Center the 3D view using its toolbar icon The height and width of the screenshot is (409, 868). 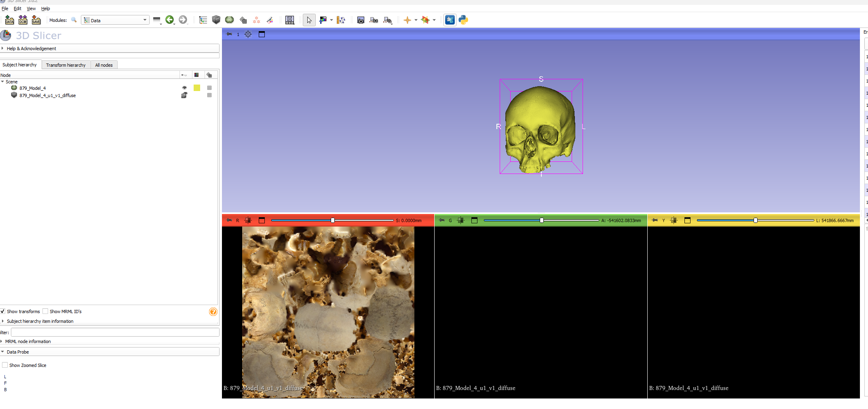coord(248,34)
